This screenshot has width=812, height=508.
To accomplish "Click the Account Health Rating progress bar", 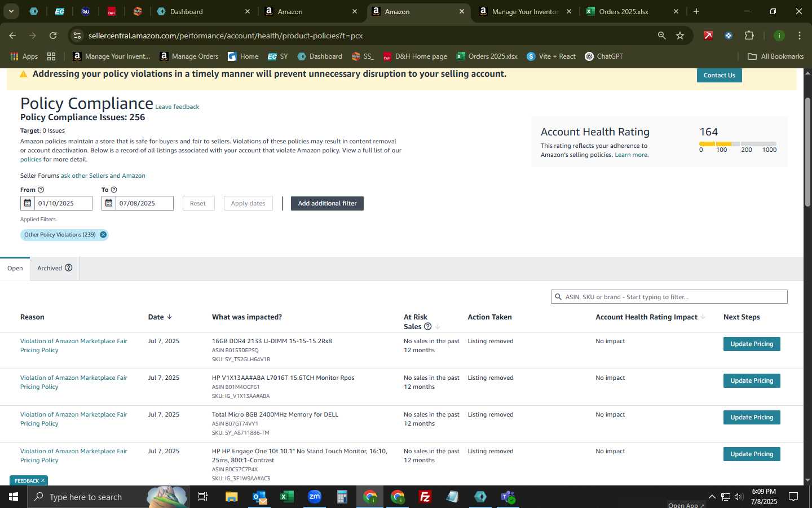I will click(738, 144).
